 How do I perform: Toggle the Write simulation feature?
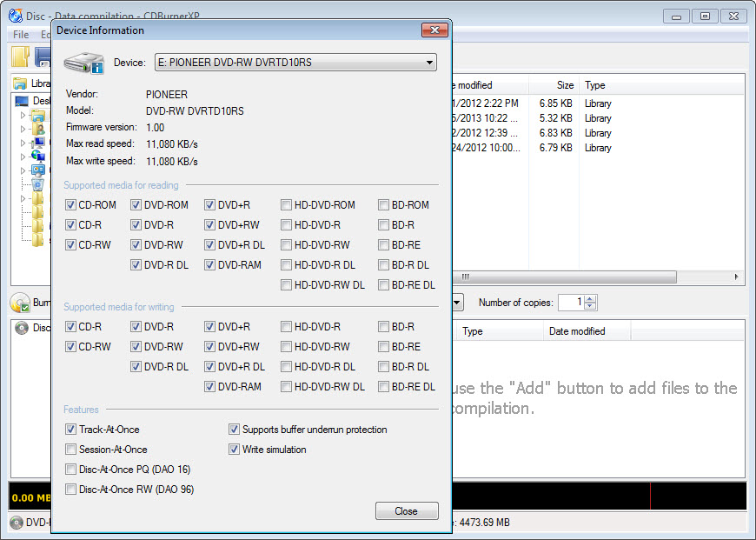point(235,450)
